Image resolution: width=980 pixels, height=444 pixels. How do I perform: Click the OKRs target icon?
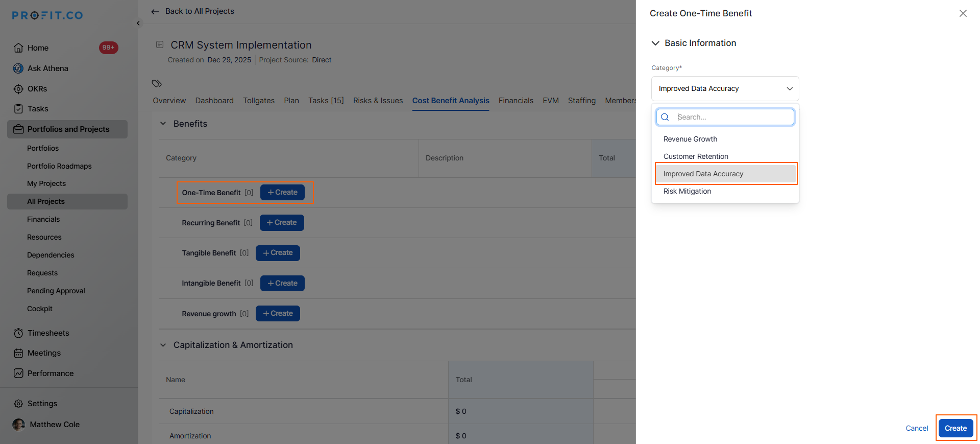coord(18,89)
